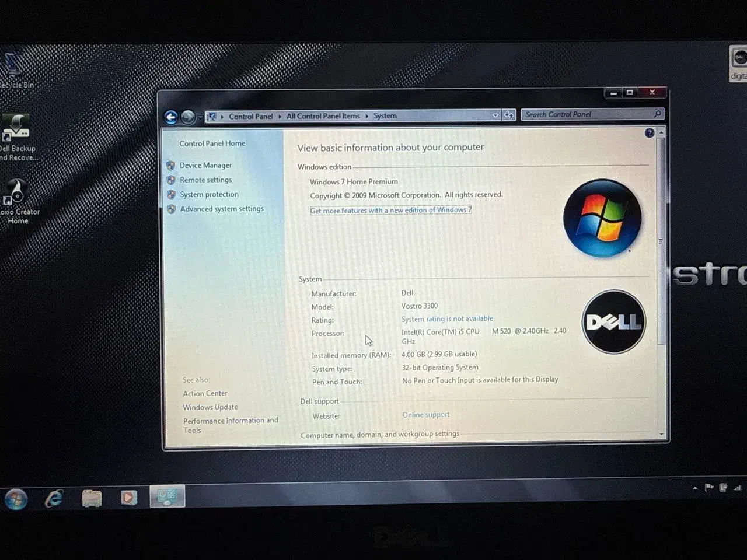Viewport: 747px width, 560px height.
Task: Expand arrow after All Control Panel Items
Action: tap(366, 116)
